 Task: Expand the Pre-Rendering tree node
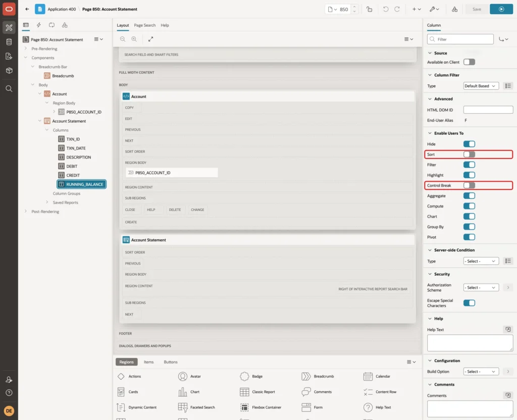click(26, 48)
